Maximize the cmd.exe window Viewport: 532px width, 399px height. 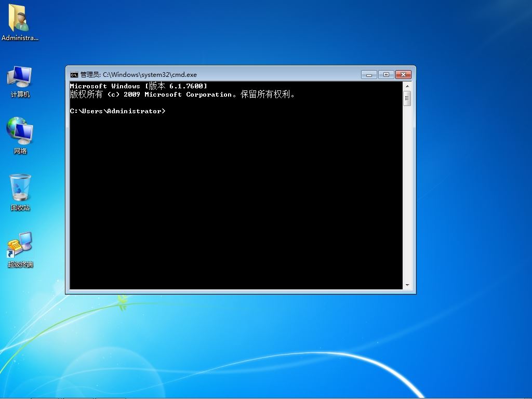[x=386, y=75]
